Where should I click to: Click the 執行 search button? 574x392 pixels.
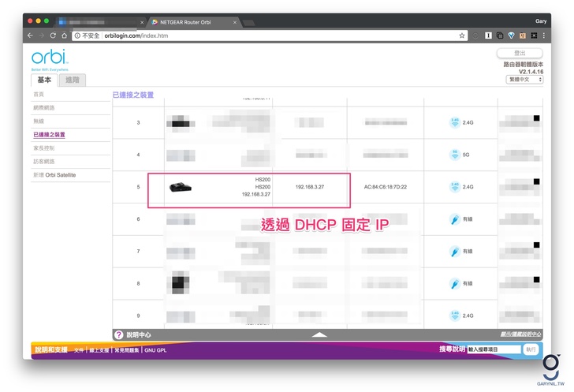pos(531,349)
